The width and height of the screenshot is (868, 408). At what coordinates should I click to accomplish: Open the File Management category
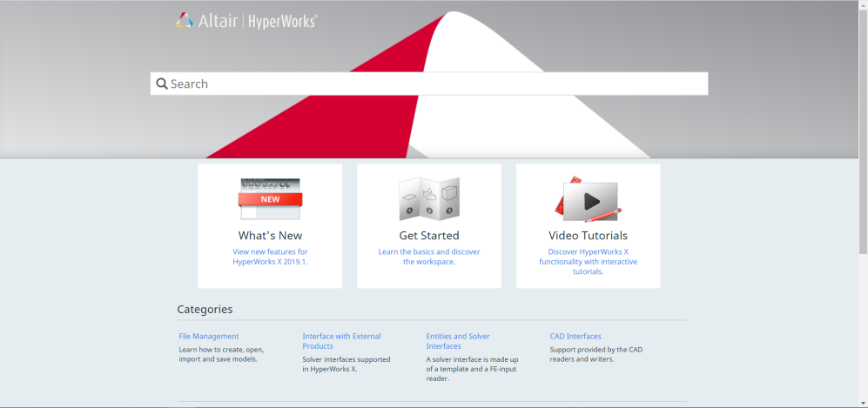(x=209, y=336)
